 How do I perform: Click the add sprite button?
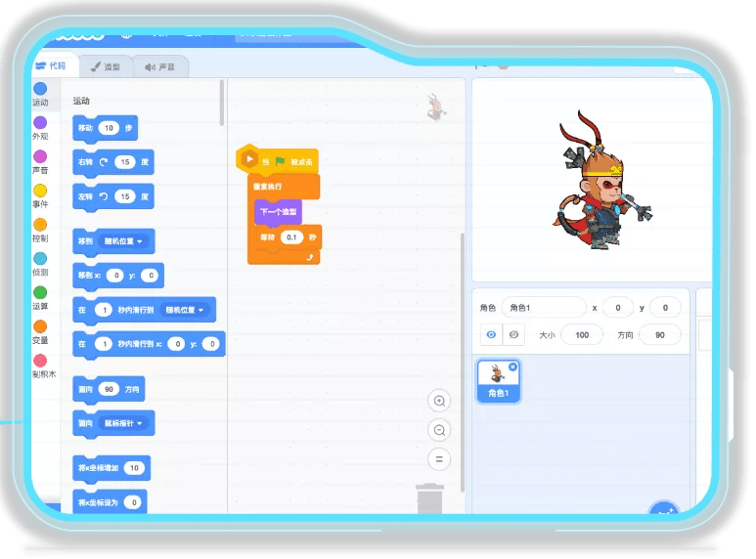664,508
